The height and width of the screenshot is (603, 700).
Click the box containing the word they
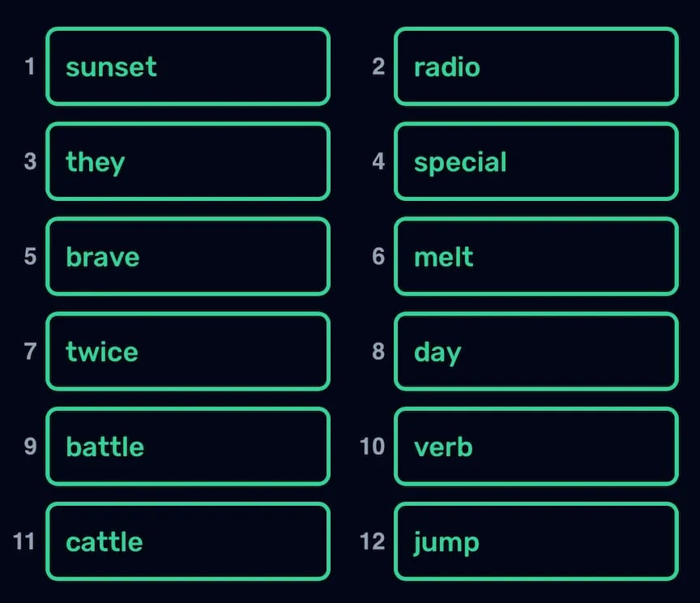tap(188, 161)
